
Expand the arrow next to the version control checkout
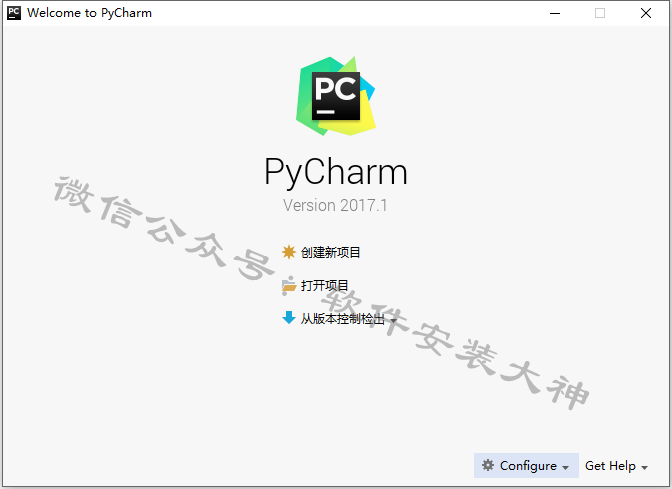coord(393,320)
